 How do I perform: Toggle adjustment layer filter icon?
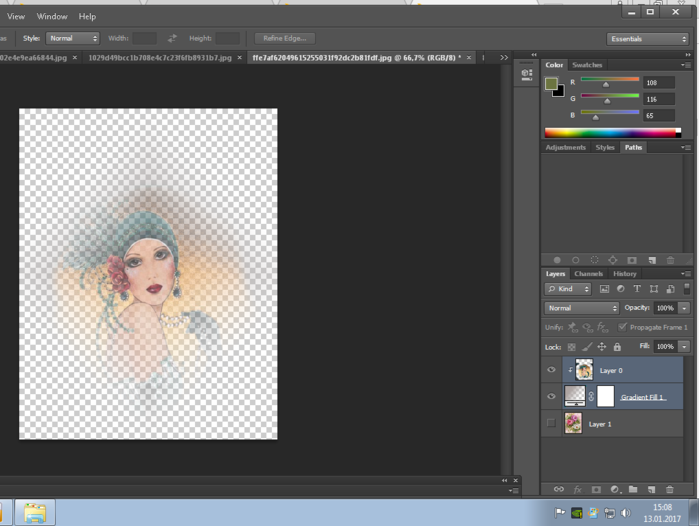[x=621, y=289]
